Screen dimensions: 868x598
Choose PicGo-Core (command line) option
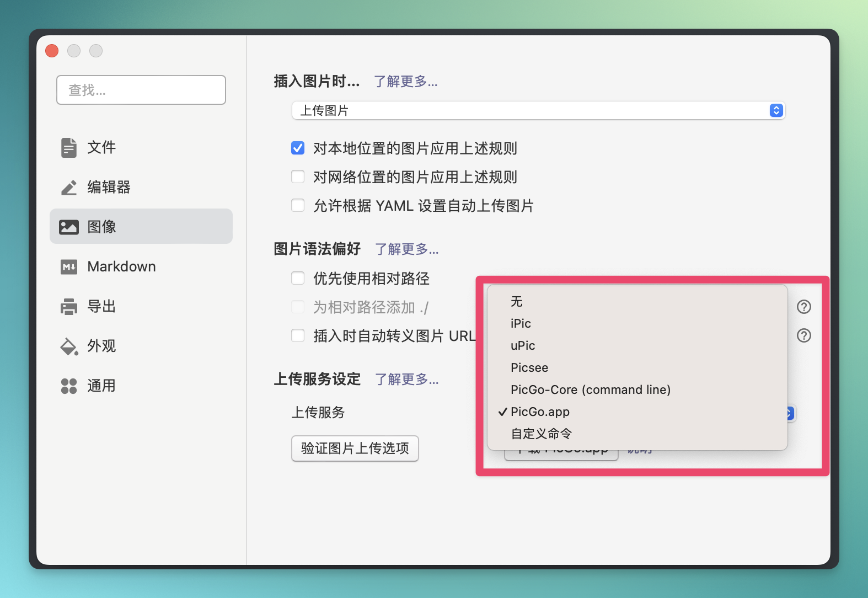coord(637,389)
